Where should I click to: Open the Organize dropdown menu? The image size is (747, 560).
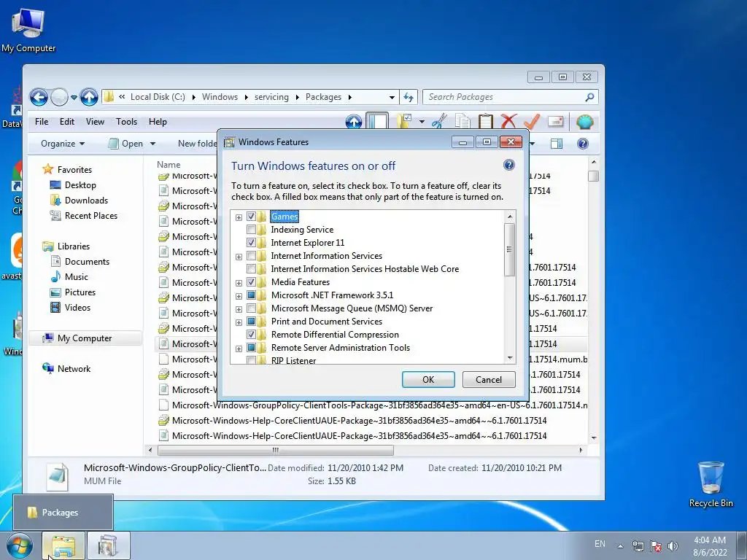click(63, 144)
